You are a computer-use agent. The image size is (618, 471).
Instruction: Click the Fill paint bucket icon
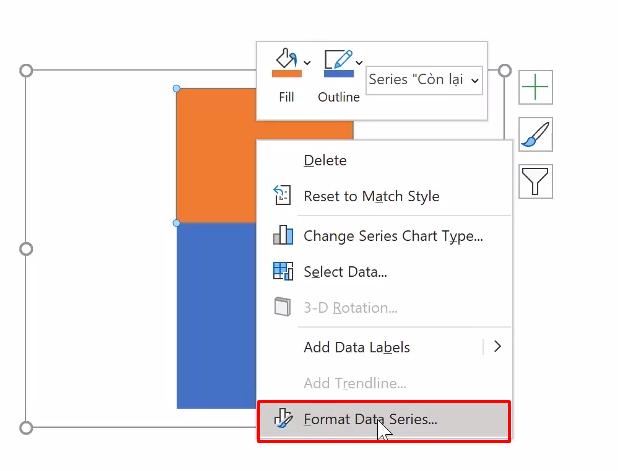click(284, 58)
